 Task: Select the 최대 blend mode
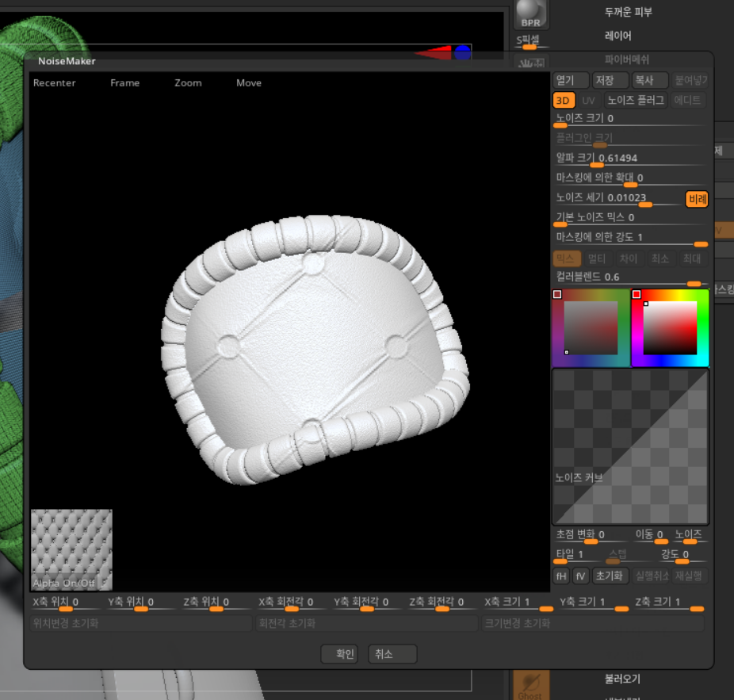point(692,258)
